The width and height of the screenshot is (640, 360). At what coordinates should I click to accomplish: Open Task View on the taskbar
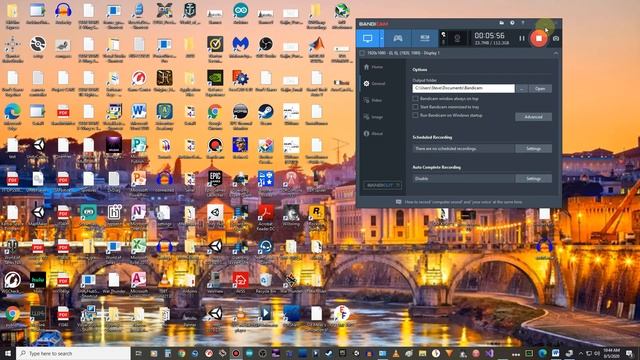[x=138, y=353]
